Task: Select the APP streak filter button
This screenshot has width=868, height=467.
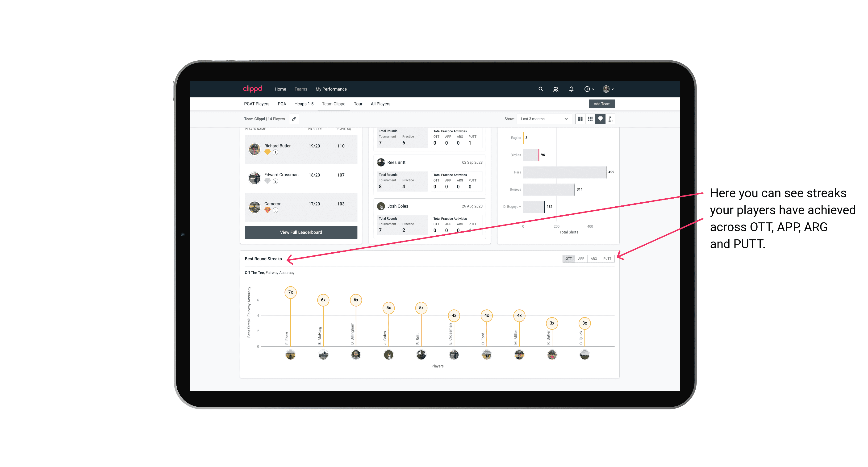Action: click(580, 258)
